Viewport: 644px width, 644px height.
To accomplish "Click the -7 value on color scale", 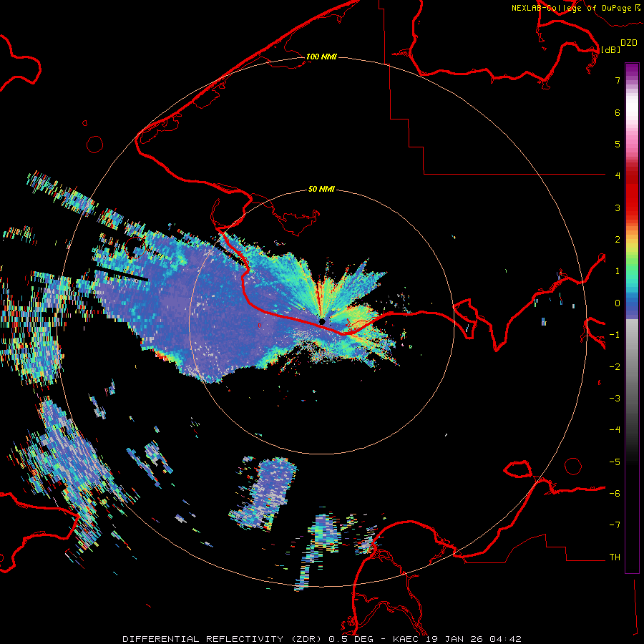I will 615,525.
